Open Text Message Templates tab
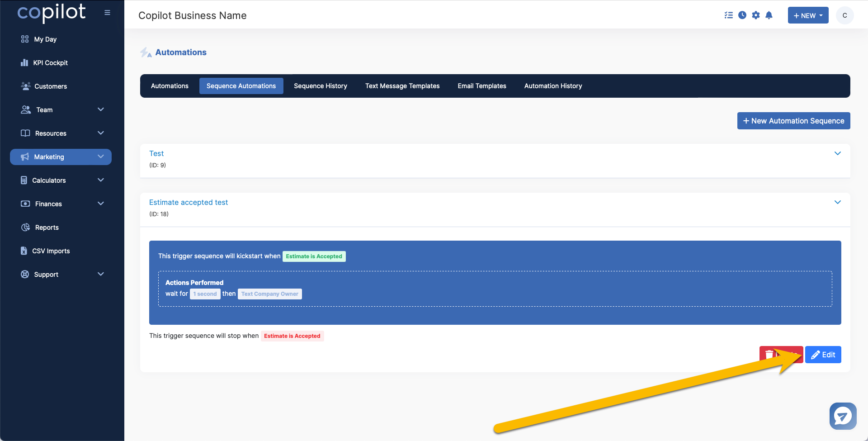This screenshot has width=868, height=441. click(402, 86)
